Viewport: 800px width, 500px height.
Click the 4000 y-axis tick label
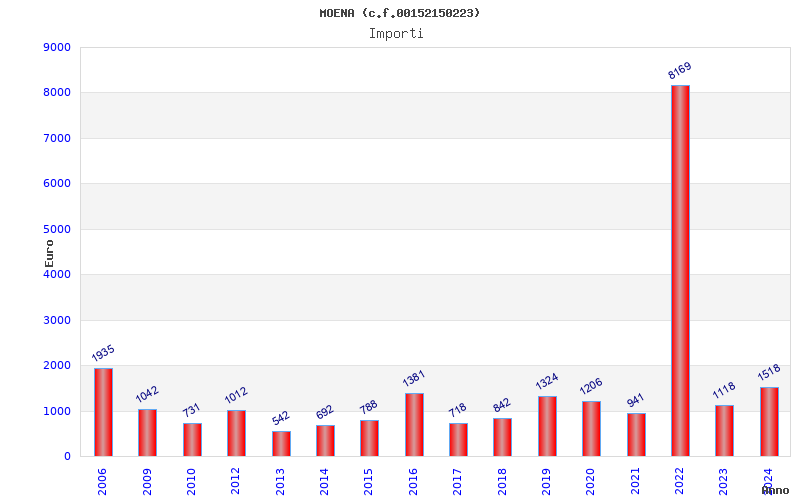tap(57, 274)
